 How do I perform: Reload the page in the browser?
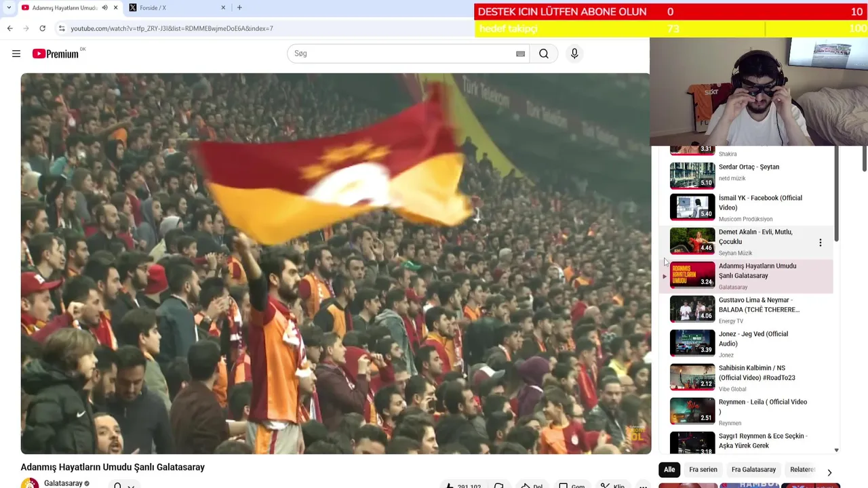(x=42, y=28)
